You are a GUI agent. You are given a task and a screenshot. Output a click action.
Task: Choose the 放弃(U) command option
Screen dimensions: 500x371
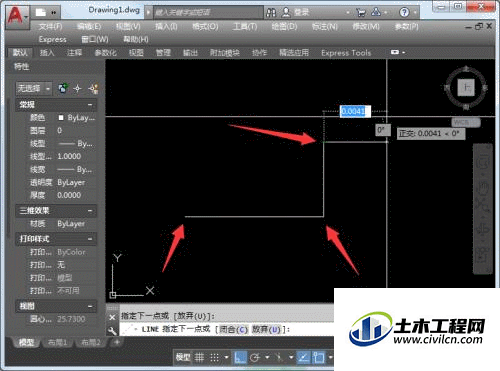coord(266,329)
